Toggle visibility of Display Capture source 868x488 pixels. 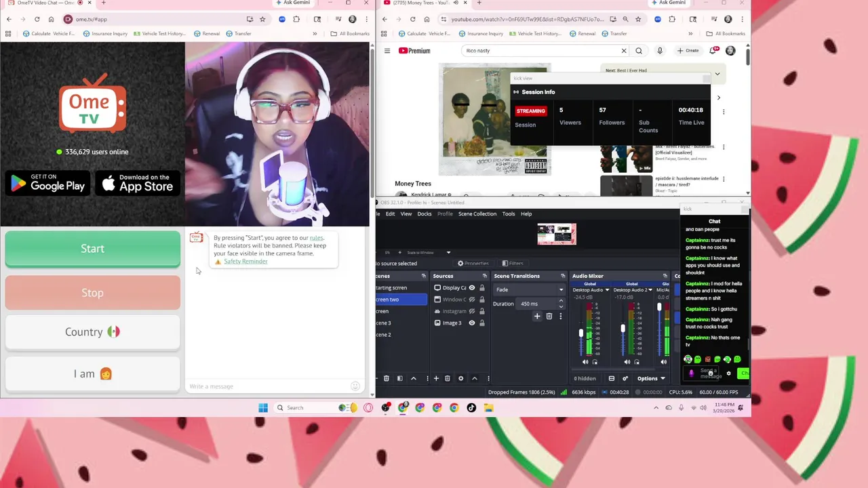coord(472,288)
